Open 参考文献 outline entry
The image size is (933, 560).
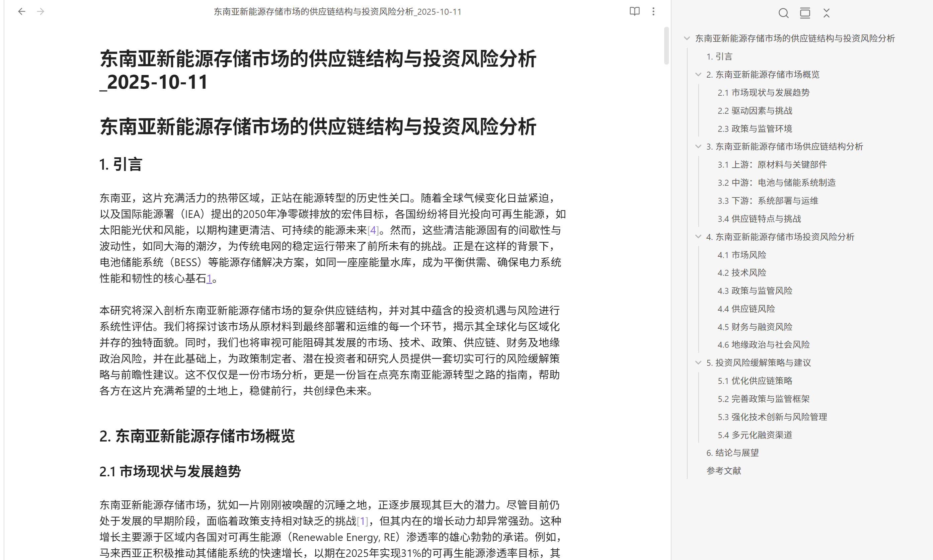[723, 471]
